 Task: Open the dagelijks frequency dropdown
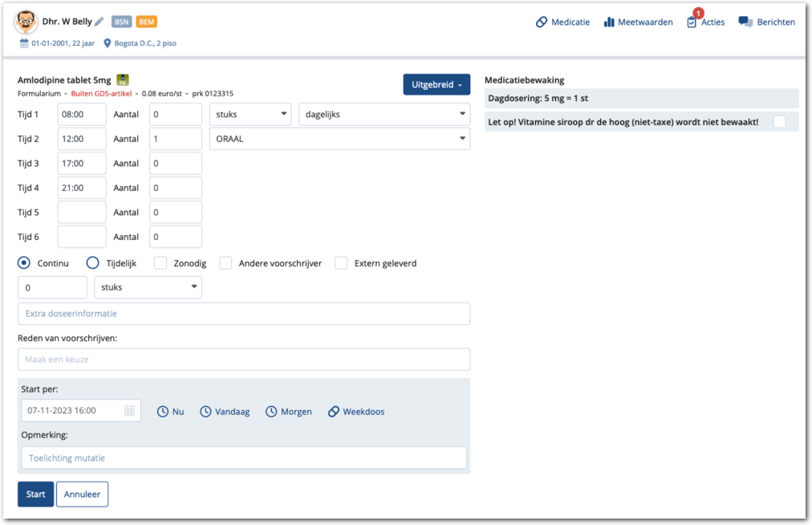384,115
